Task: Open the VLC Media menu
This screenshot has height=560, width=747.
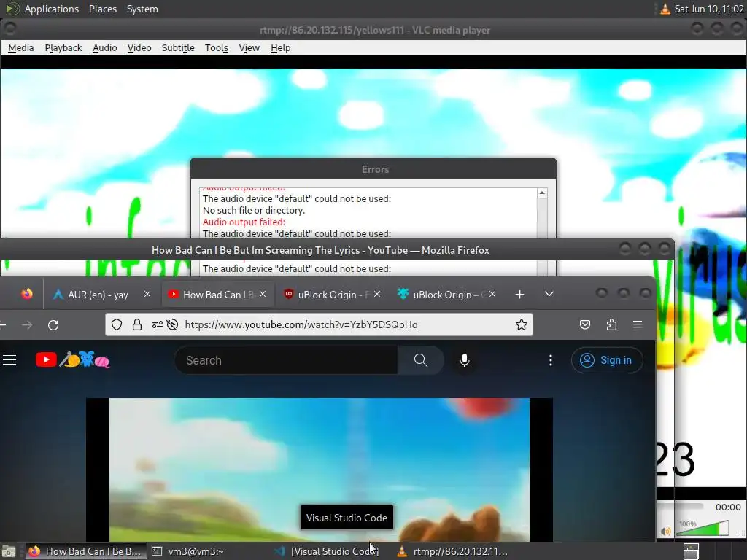Action: [21, 47]
